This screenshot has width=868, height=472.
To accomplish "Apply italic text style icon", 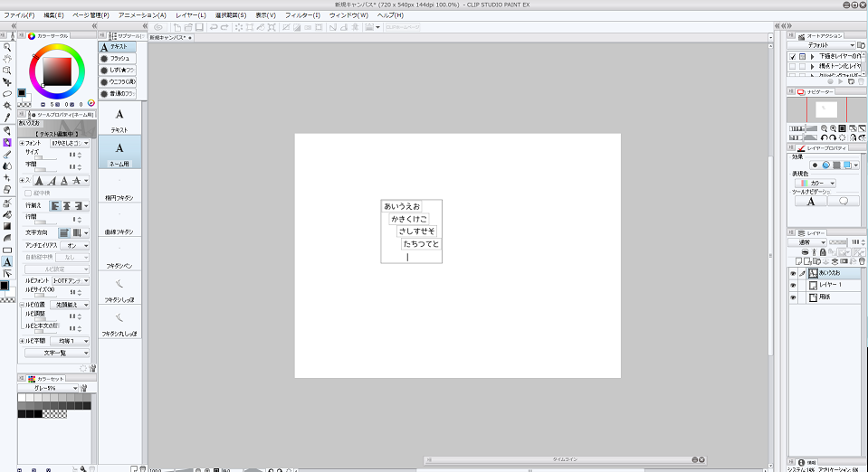I will [x=52, y=181].
